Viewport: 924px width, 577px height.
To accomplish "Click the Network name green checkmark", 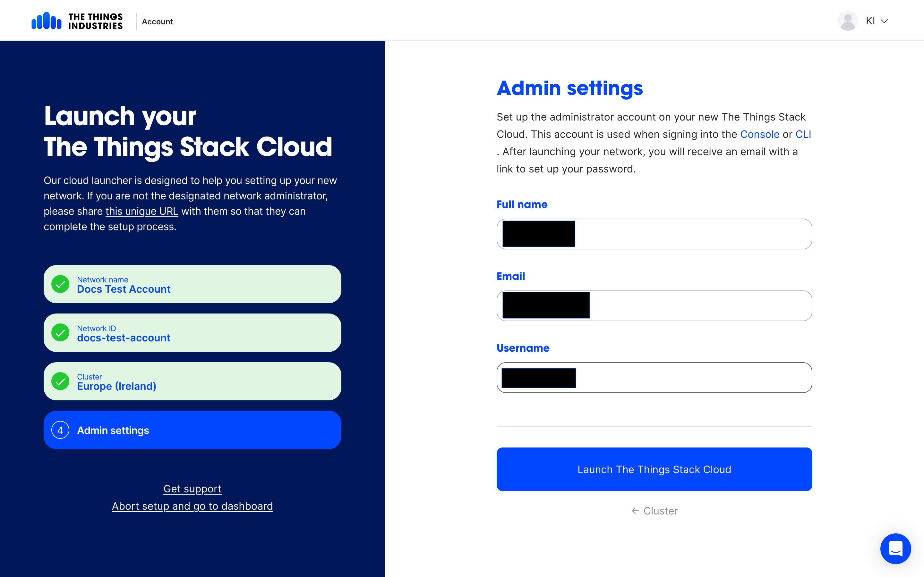I will [x=60, y=284].
